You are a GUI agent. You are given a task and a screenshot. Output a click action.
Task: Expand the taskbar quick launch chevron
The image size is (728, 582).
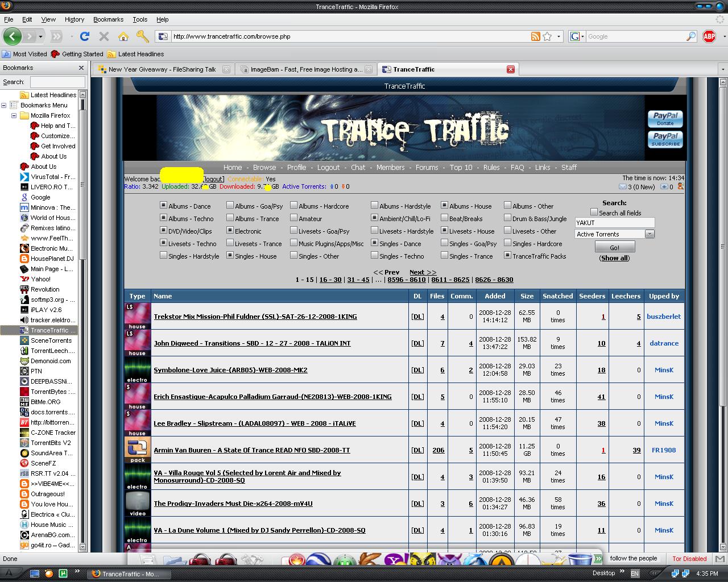77,572
